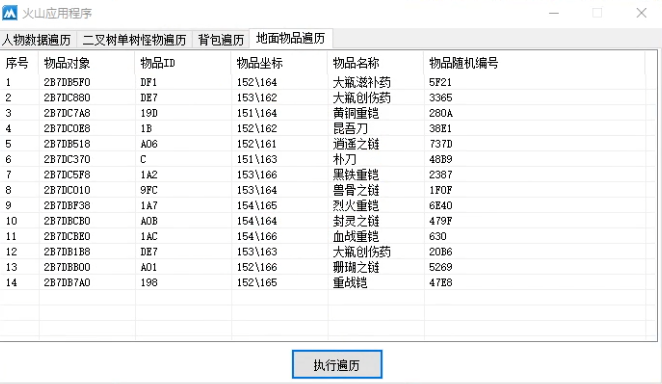662x384 pixels.
Task: Select object cell 2B7DC7A8
Action: pos(67,113)
